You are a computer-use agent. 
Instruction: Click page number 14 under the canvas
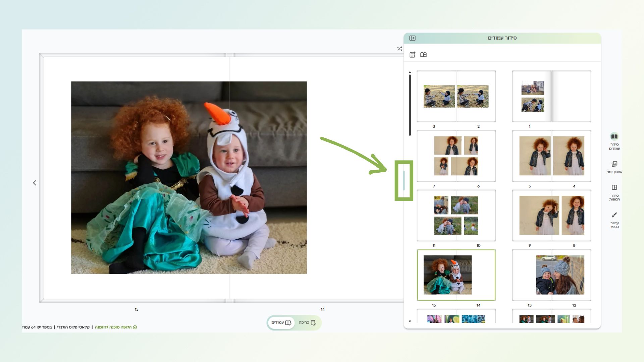323,309
